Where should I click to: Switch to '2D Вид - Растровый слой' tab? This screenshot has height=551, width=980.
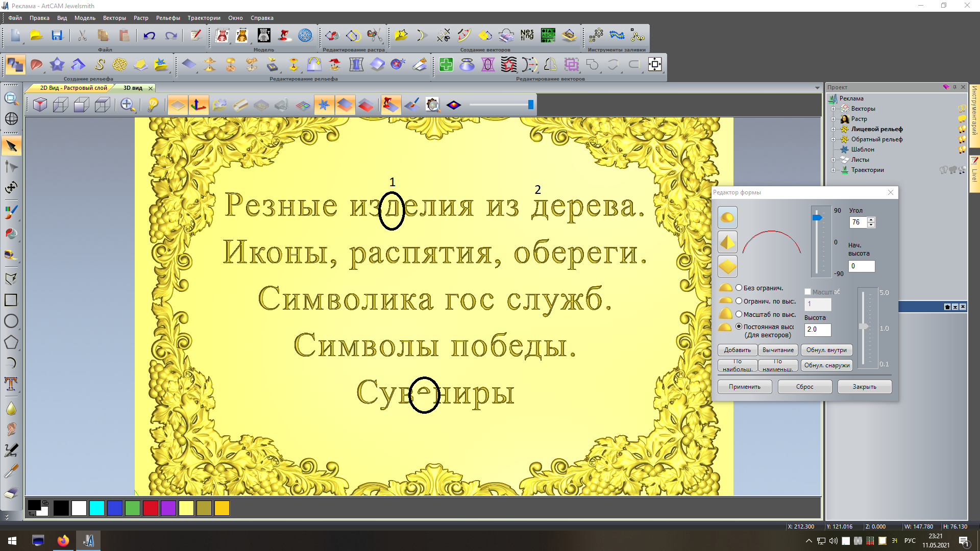coord(73,88)
